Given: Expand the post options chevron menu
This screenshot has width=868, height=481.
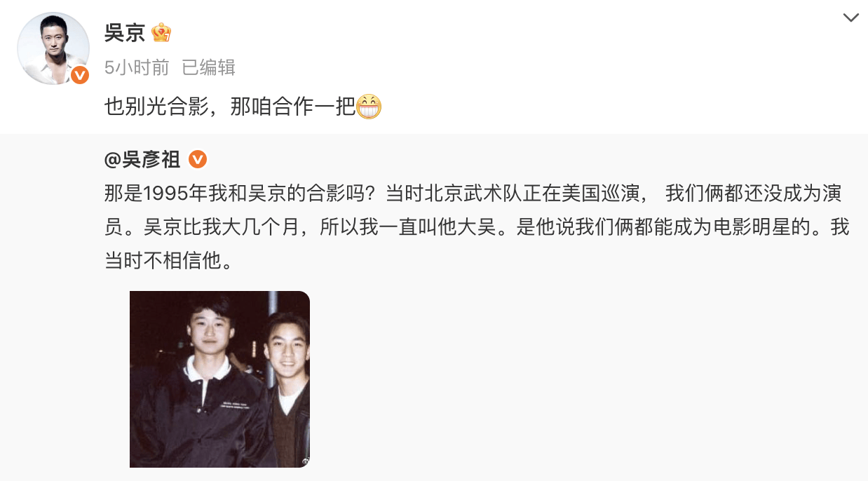Looking at the screenshot, I should tap(850, 18).
